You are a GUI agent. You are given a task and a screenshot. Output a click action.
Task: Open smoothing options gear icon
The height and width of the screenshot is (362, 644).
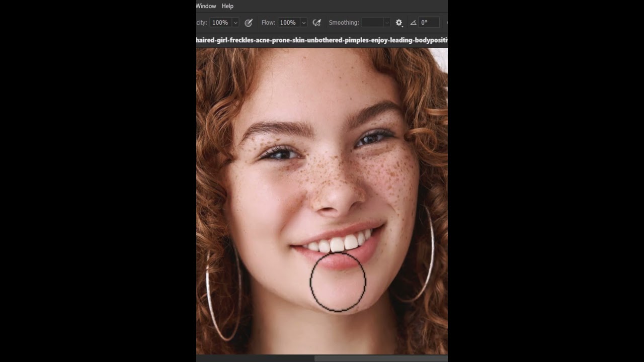coord(399,23)
